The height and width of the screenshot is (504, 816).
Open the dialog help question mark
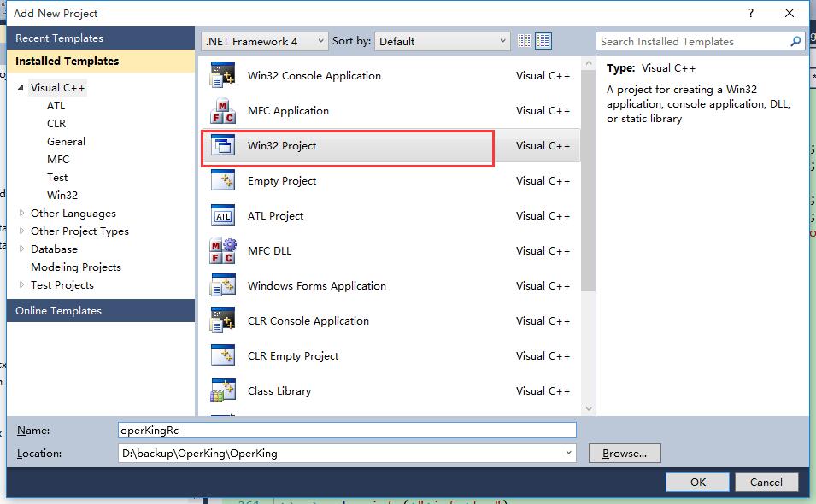(750, 13)
